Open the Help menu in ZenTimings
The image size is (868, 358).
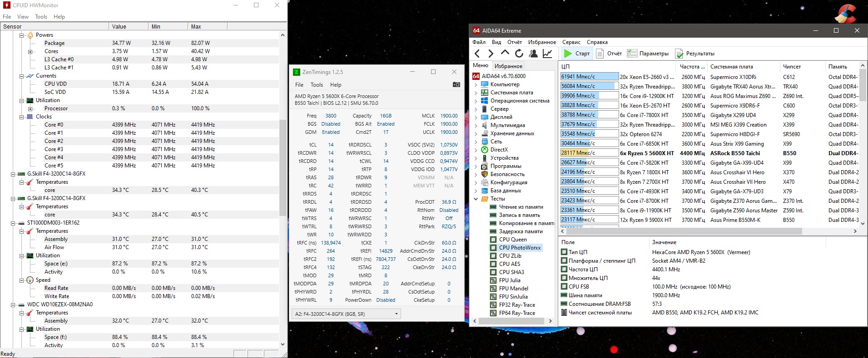pyautogui.click(x=336, y=85)
